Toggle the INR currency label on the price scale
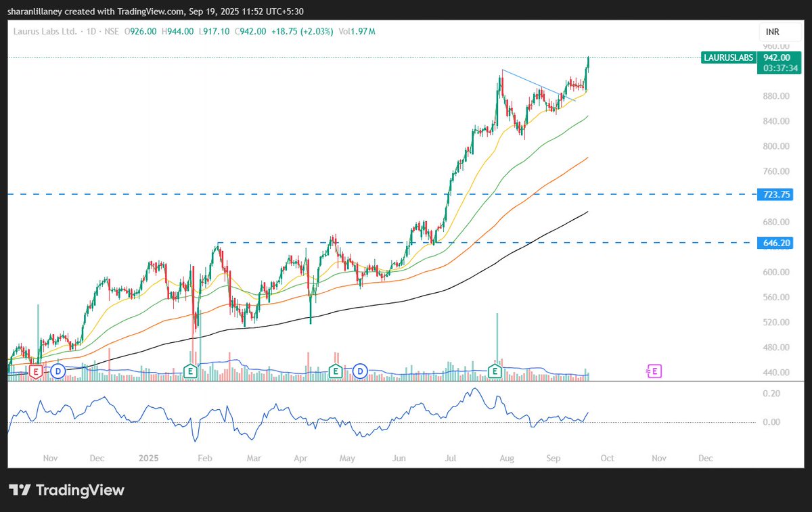 (x=773, y=31)
